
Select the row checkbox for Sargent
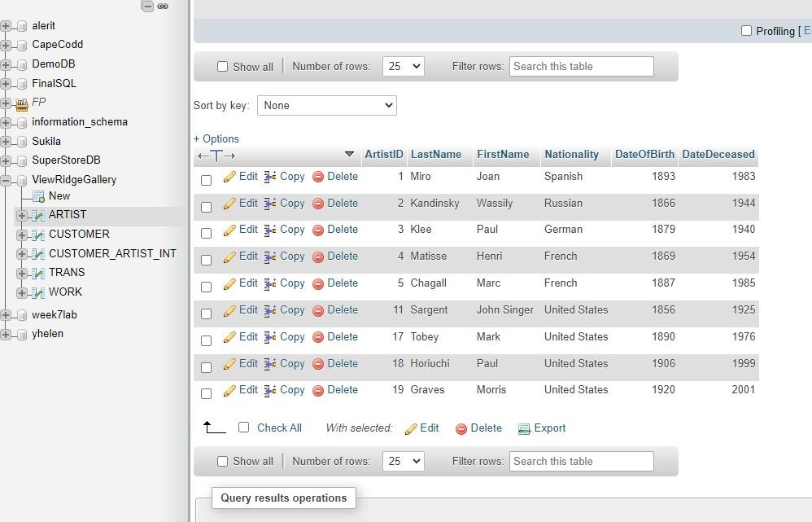pos(206,314)
